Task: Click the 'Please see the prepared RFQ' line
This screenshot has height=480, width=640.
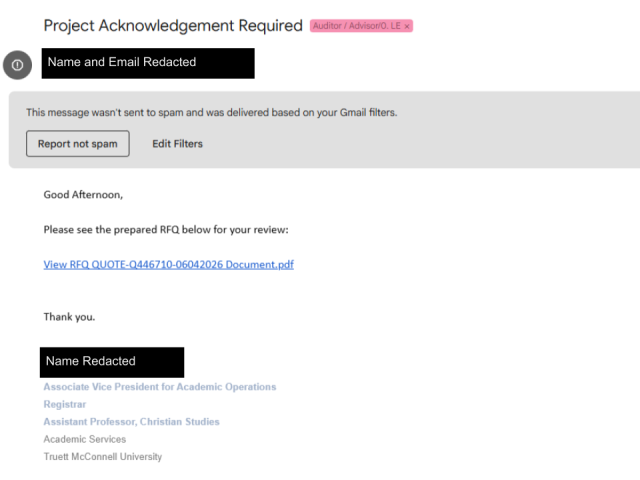Action: click(166, 230)
